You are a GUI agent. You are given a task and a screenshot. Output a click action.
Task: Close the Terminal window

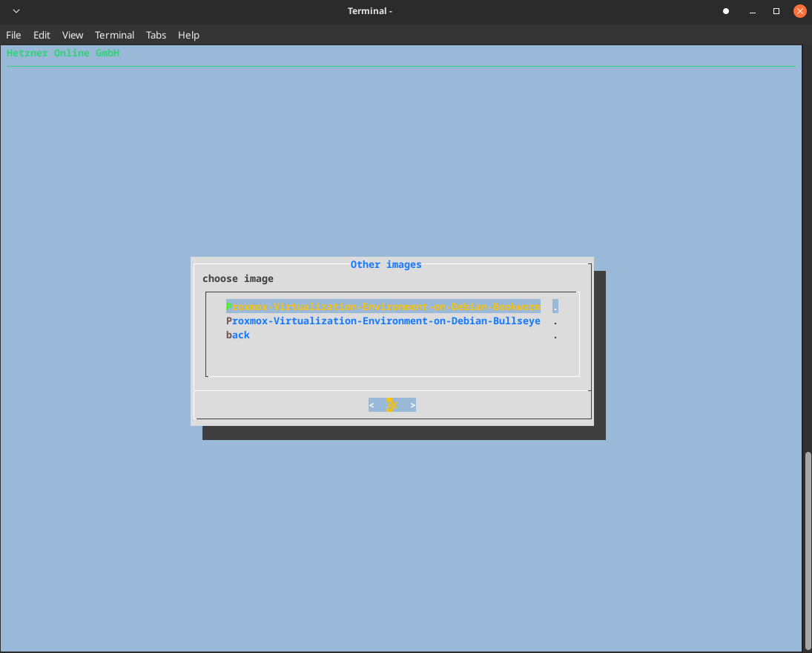coord(799,11)
